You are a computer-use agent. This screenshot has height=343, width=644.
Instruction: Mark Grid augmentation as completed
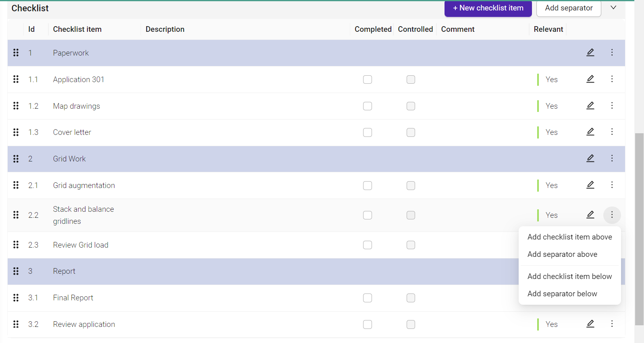pos(367,186)
